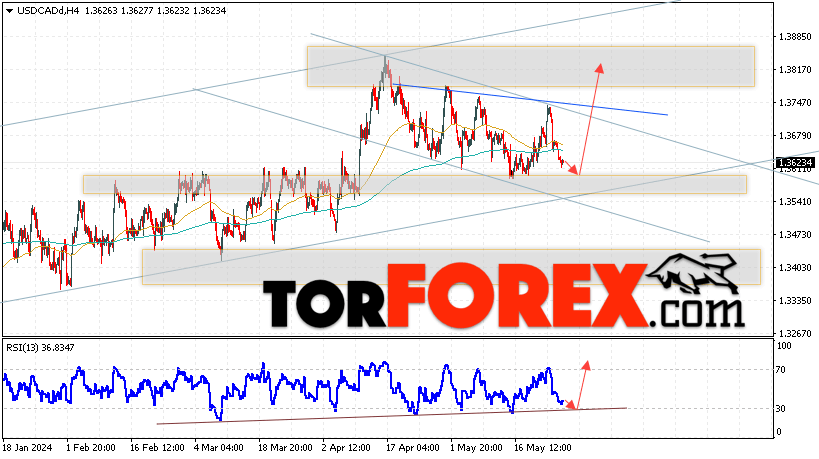Image resolution: width=819 pixels, height=459 pixels.
Task: Click the RSI scale value 0
Action: pyautogui.click(x=779, y=431)
